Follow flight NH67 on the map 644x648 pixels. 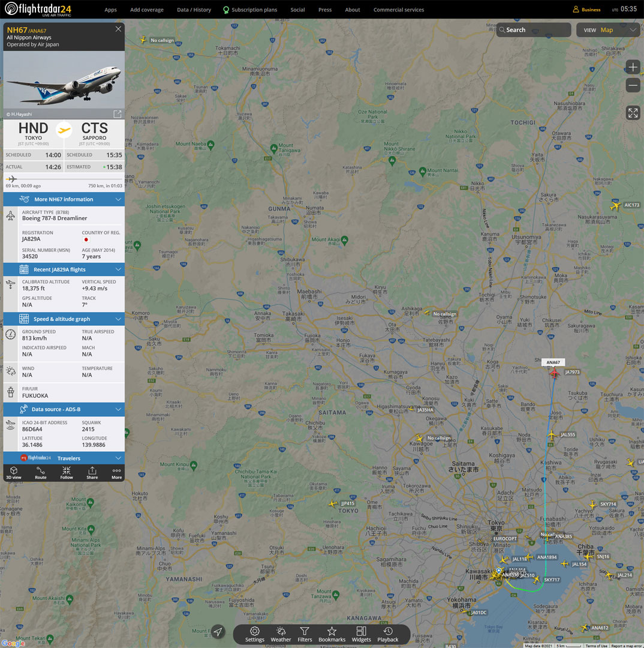[67, 473]
